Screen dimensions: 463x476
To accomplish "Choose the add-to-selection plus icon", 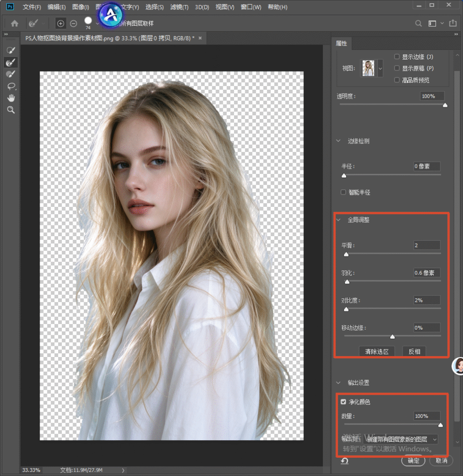I will coord(60,23).
